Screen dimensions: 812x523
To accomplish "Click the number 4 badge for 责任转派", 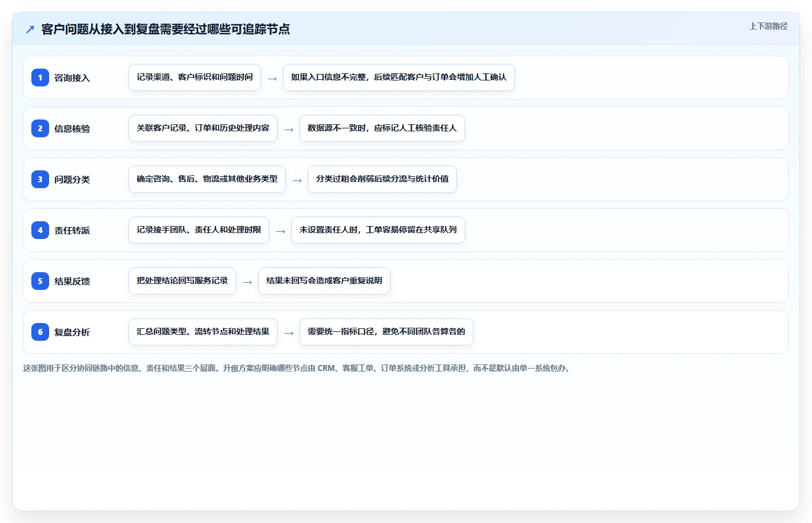I will 40,230.
